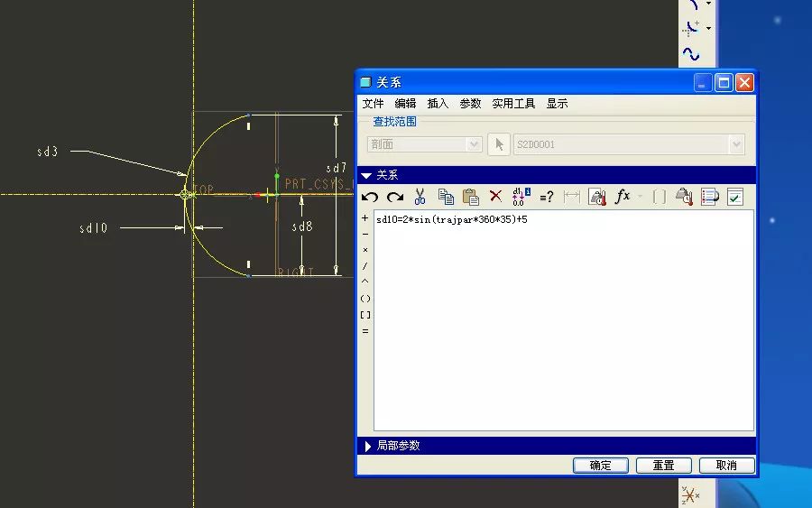Insert brackets icon in relations toolbar
This screenshot has width=812, height=508.
point(660,197)
